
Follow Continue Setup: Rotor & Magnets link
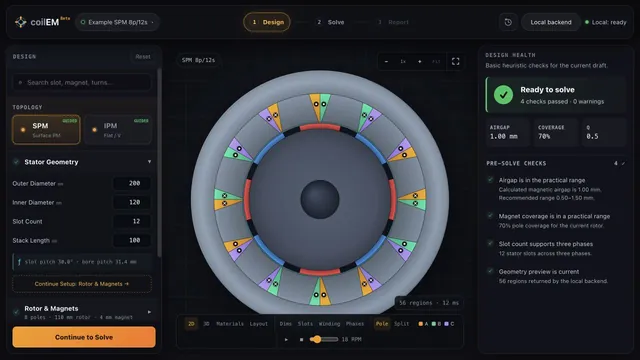coord(82,284)
